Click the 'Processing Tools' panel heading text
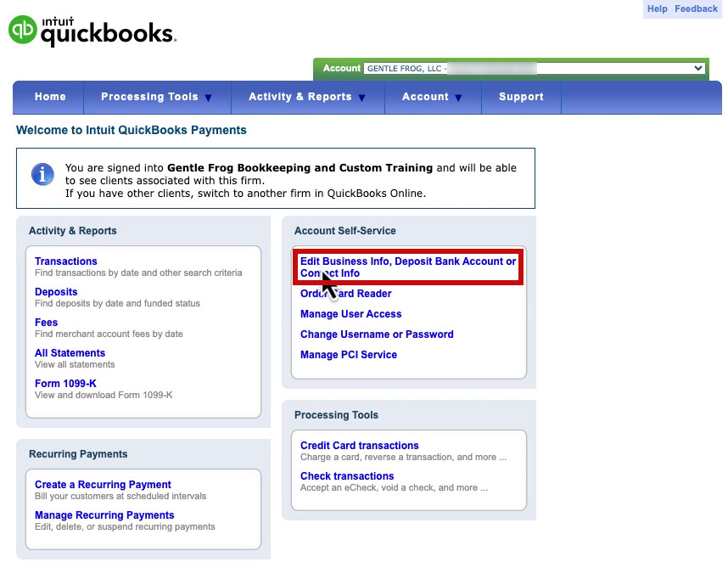This screenshot has height=579, width=728. [336, 415]
